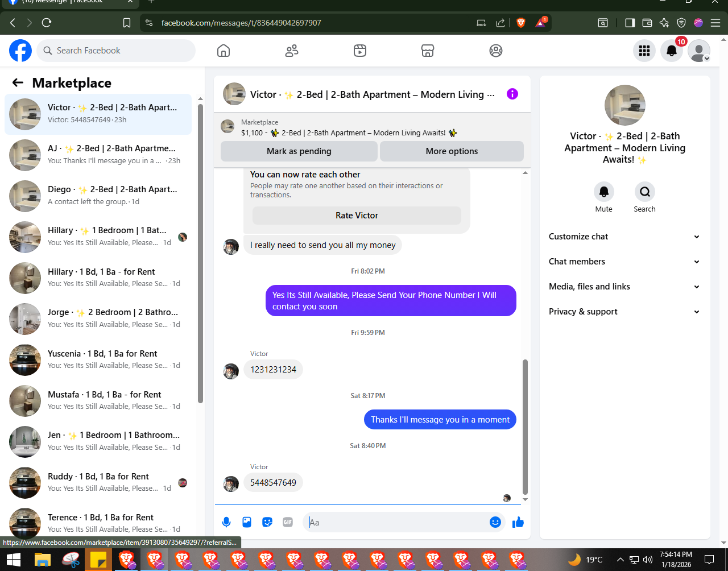Click the Brave Rewards triangle icon
The width and height of the screenshot is (728, 571).
[x=541, y=23]
